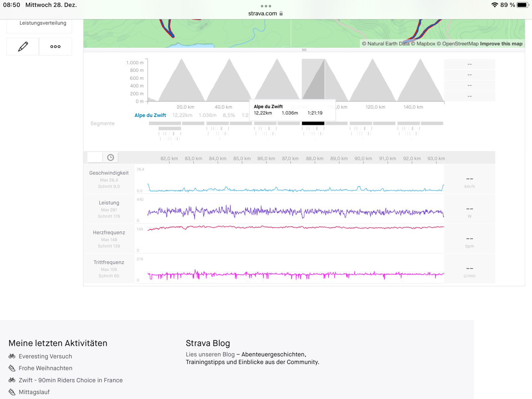The height and width of the screenshot is (399, 532).
Task: Open the three-dots more options button
Action: 55,47
